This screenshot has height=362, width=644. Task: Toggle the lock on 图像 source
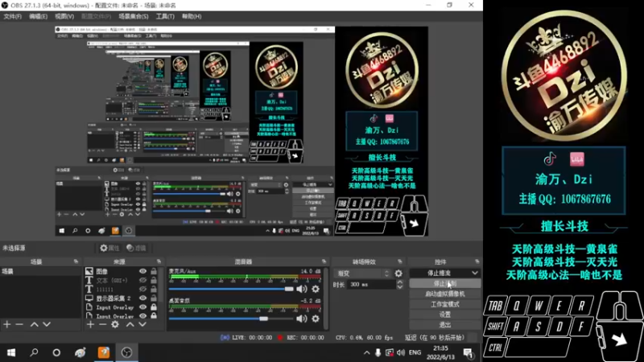click(x=154, y=271)
